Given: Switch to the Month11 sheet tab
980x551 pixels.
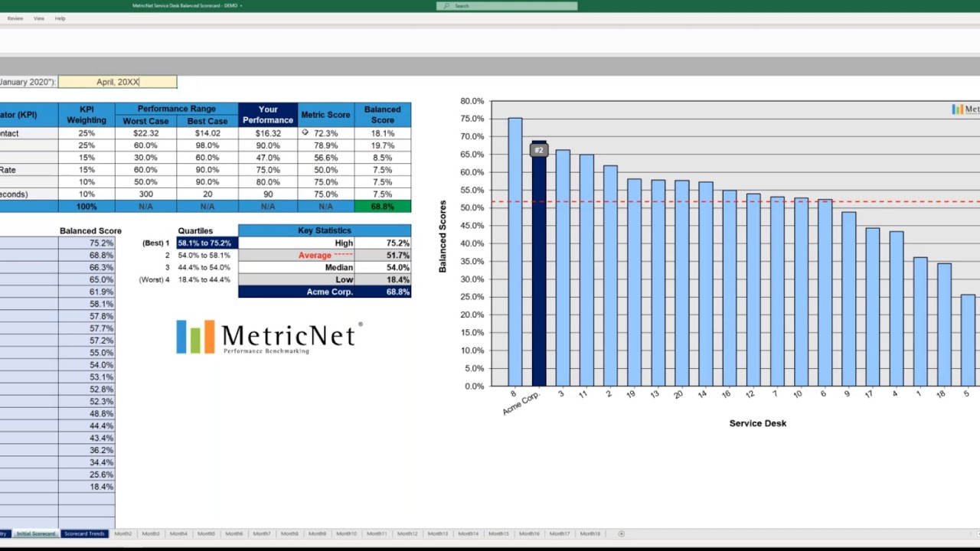Looking at the screenshot, I should tap(376, 533).
